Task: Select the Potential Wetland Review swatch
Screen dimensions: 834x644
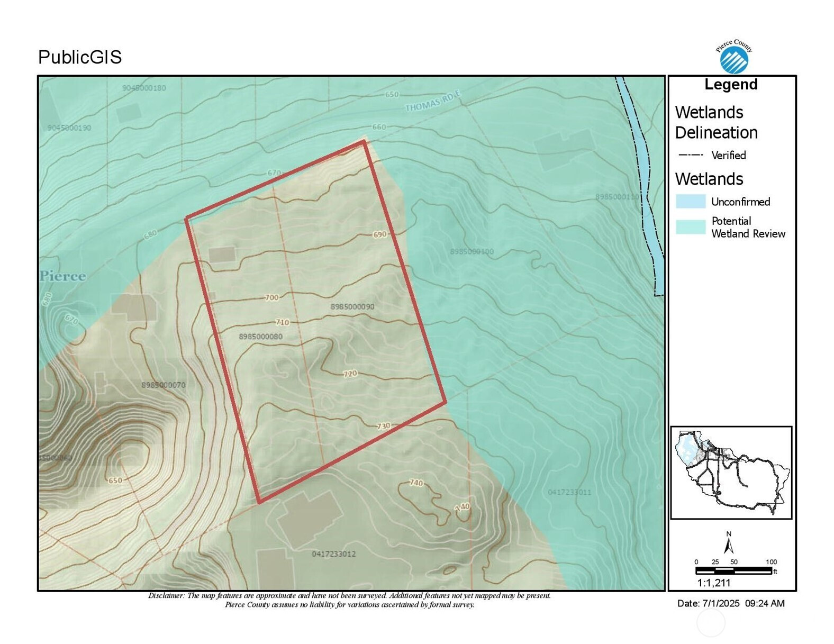Action: pyautogui.click(x=691, y=227)
